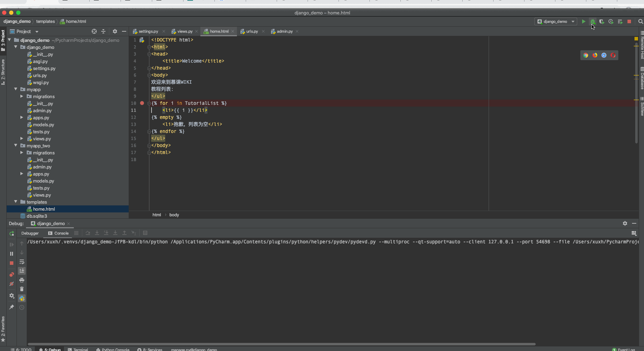The image size is (644, 351).
Task: Hide the Project tool window
Action: tap(124, 31)
